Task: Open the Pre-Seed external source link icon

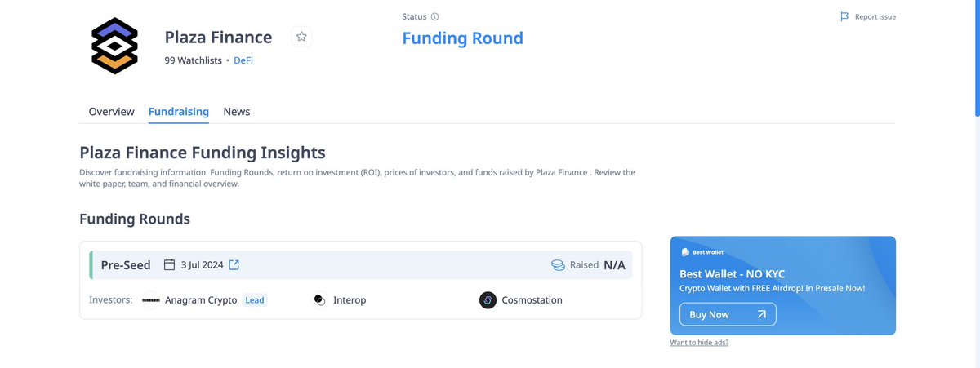Action: click(x=234, y=264)
